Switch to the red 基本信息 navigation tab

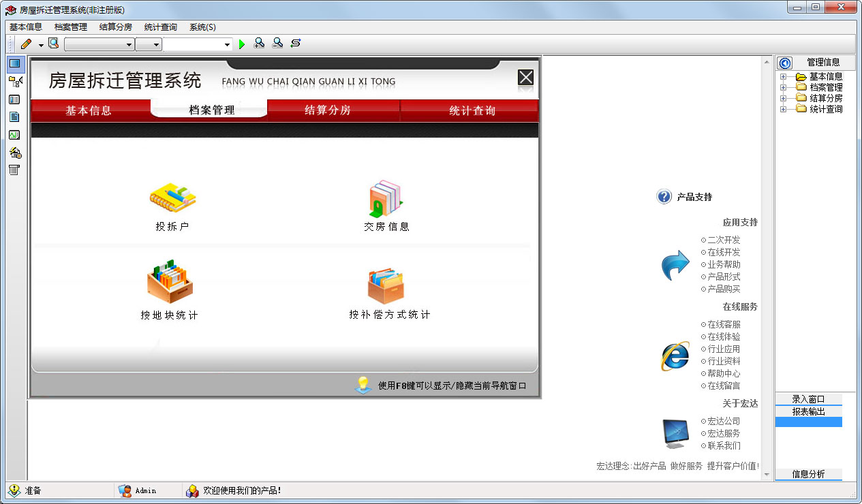click(x=89, y=110)
